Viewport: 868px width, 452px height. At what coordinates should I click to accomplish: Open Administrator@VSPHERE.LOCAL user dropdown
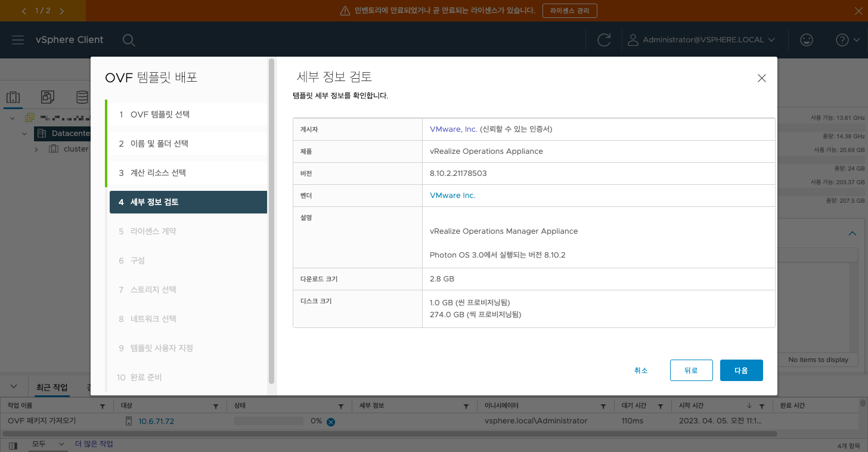(x=702, y=40)
